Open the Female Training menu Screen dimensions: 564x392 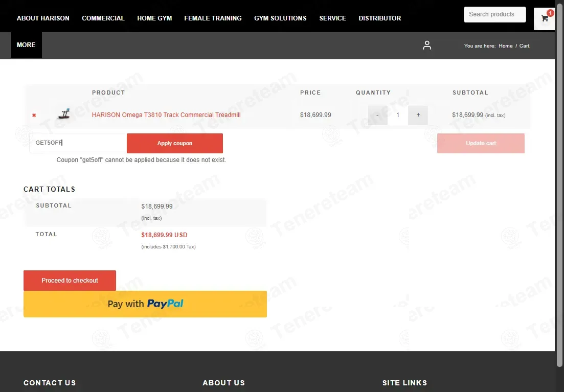[213, 18]
